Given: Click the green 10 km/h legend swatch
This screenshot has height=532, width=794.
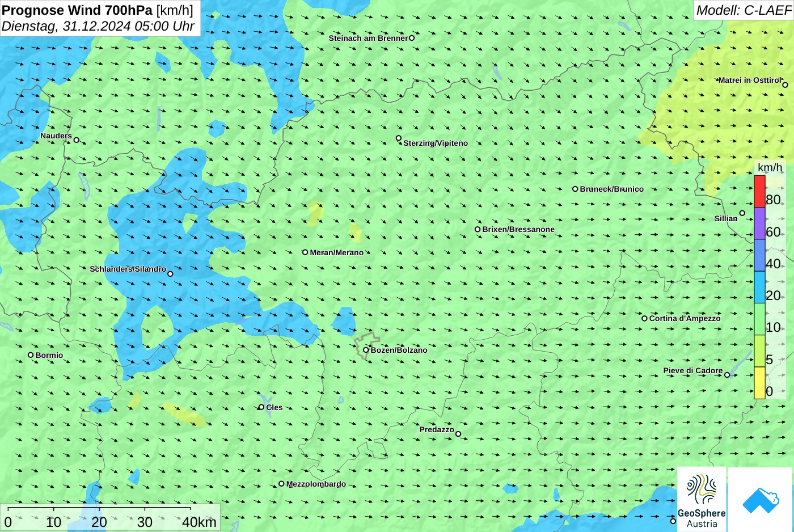Looking at the screenshot, I should pyautogui.click(x=759, y=319).
